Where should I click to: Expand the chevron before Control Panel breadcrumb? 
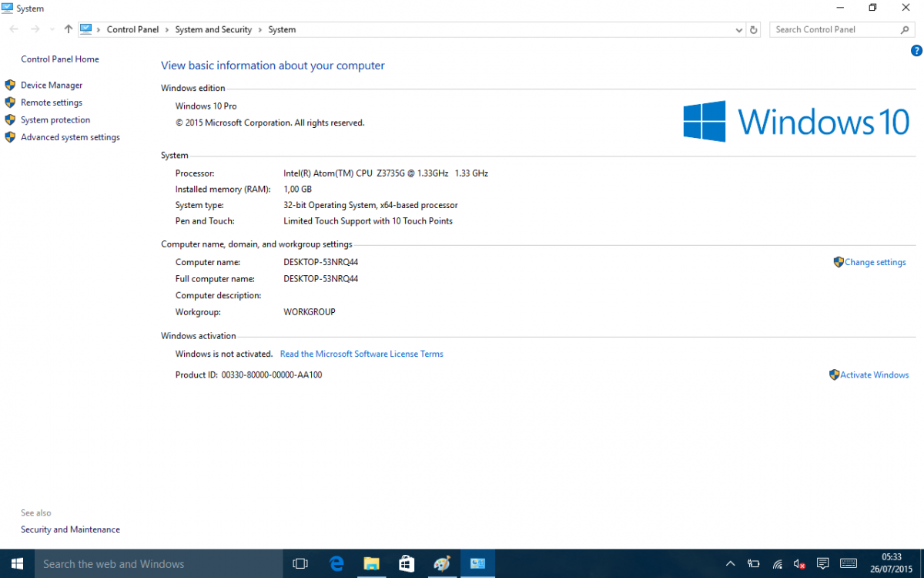[99, 29]
